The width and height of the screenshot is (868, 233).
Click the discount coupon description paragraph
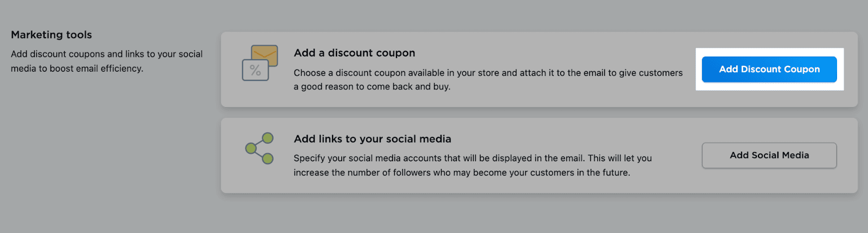point(488,79)
